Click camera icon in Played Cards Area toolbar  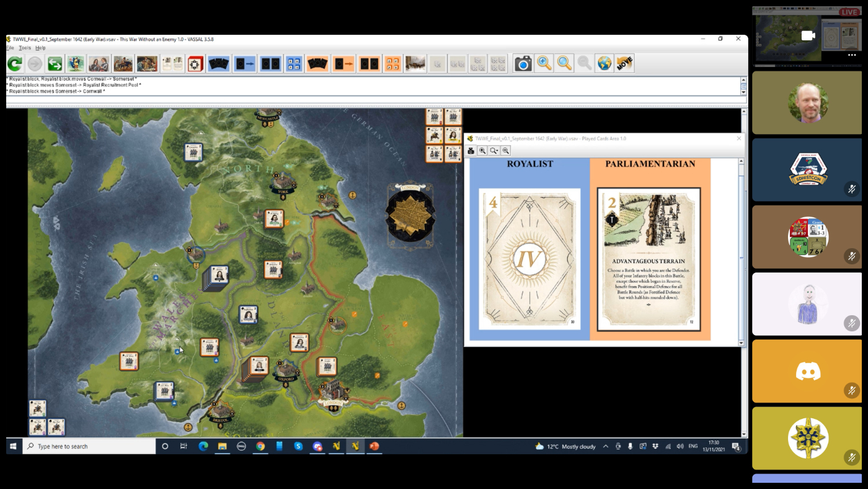[x=471, y=151]
